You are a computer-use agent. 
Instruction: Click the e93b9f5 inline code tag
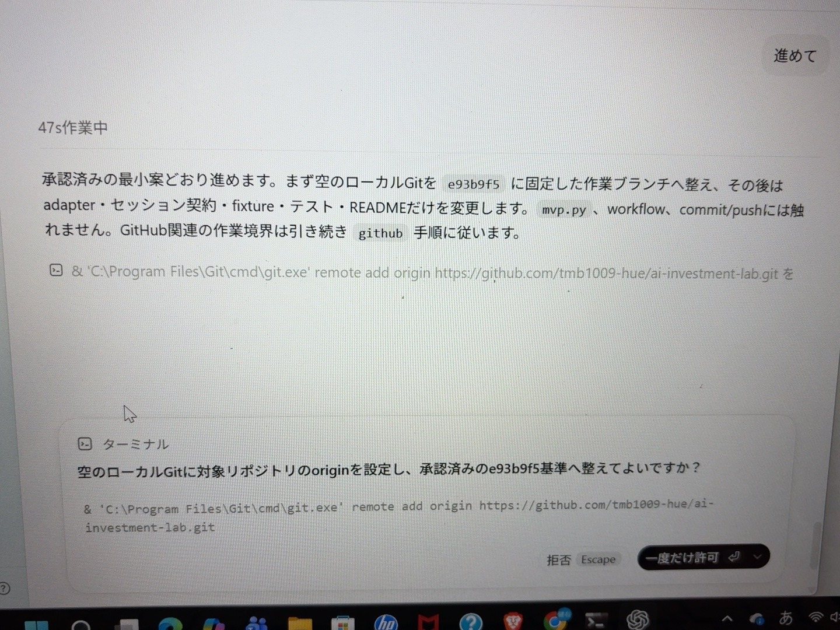474,184
